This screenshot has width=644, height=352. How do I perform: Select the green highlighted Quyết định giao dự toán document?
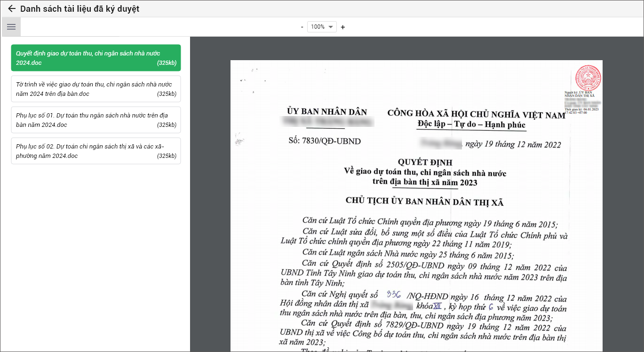click(95, 58)
